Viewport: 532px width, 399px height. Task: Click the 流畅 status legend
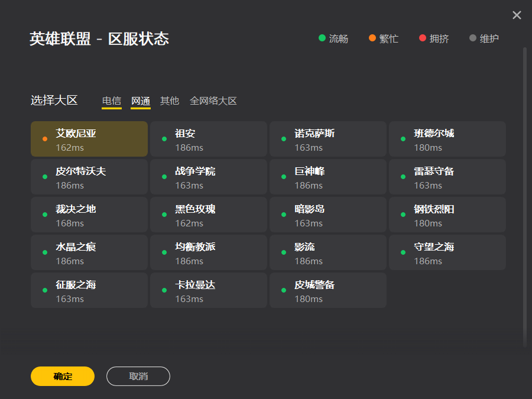[333, 38]
